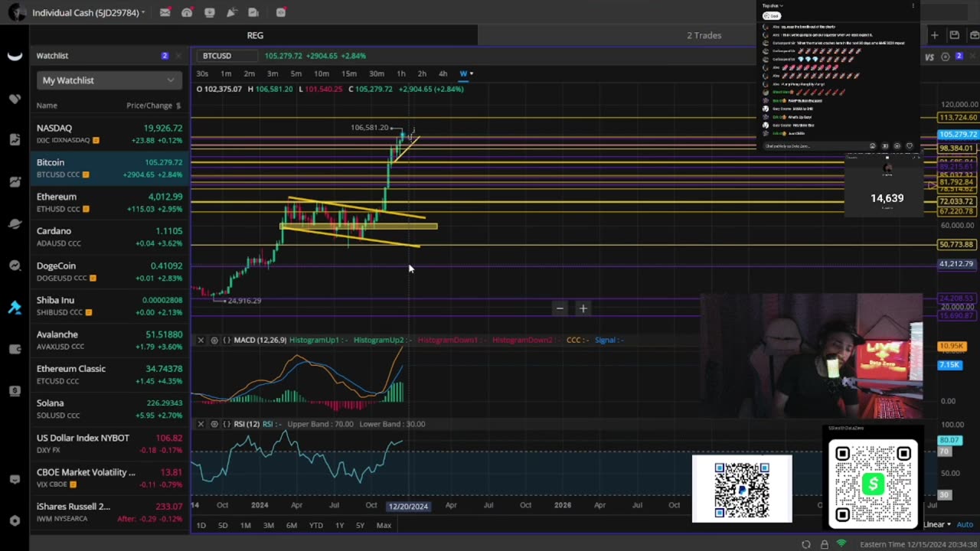Select CBOE Market Volatility row

(109, 478)
